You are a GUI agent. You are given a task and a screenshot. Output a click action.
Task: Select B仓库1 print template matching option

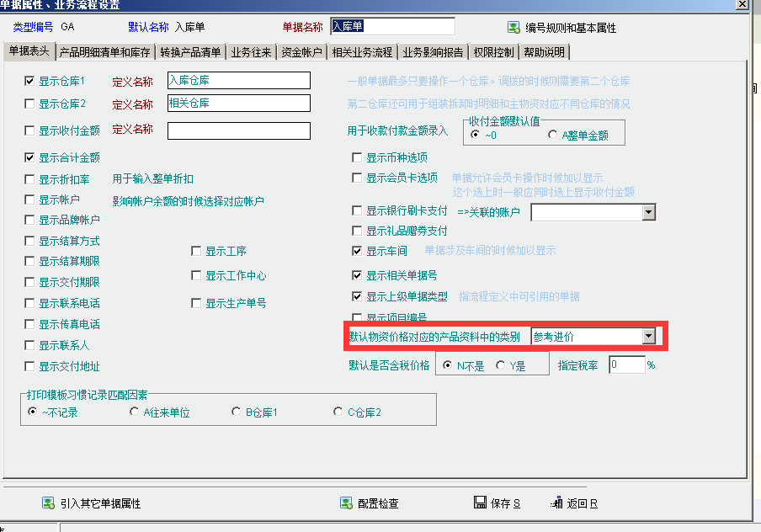pos(237,412)
